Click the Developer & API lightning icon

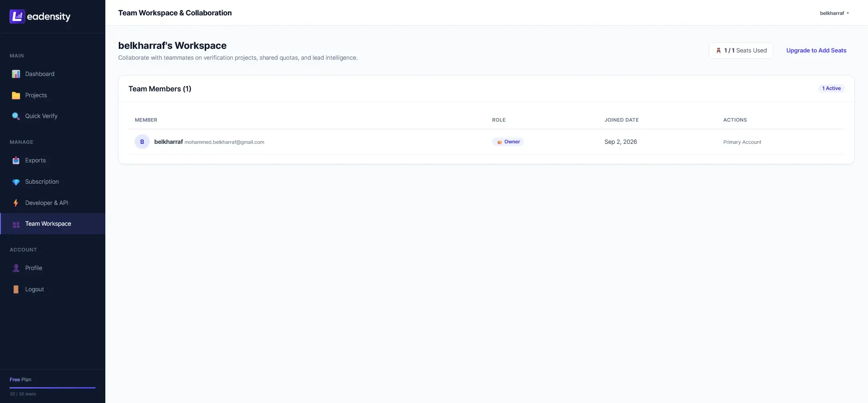[x=16, y=203]
